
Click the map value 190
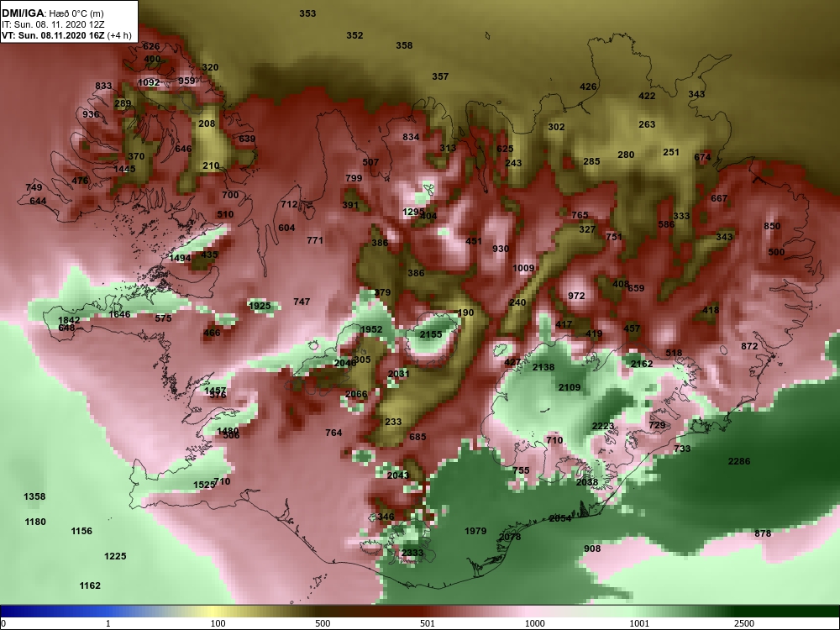465,312
